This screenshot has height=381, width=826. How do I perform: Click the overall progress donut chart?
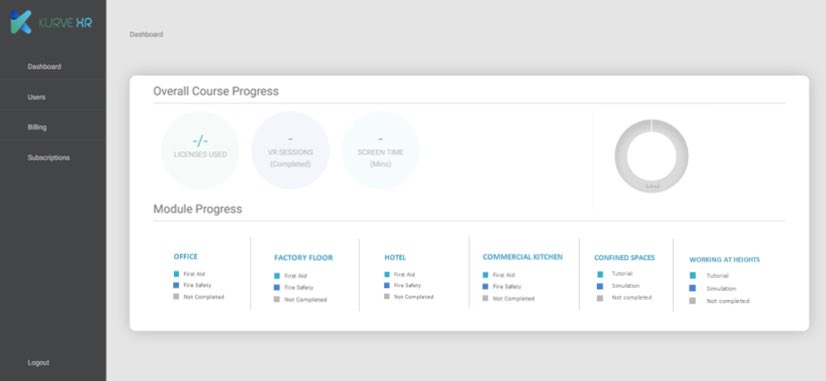tap(652, 156)
